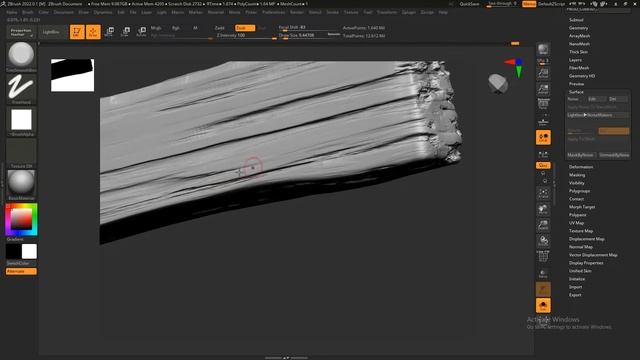Expand the Vector Displacement Map subpalette

point(593,255)
